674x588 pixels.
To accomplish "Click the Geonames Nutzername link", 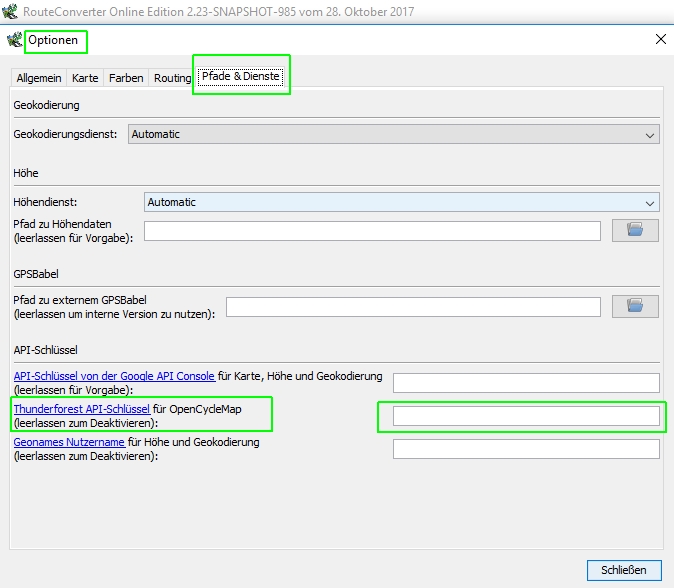I will 69,442.
